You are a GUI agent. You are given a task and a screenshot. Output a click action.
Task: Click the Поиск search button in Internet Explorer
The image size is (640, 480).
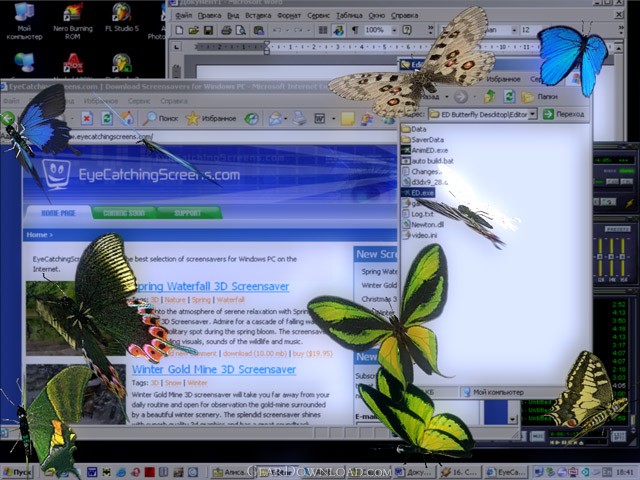click(160, 118)
